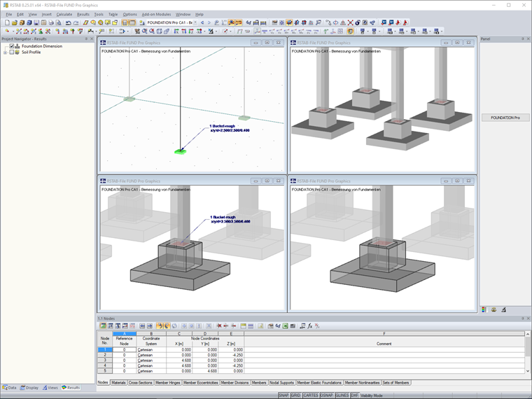532x399 pixels.
Task: Click the fx formula icon in table toolbar
Action: point(309,326)
